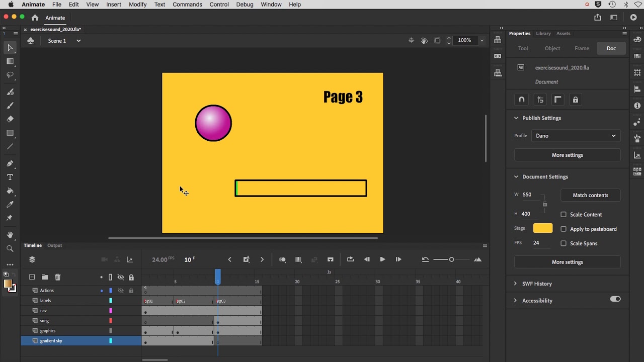Toggle lock on Actions layer
Viewport: 644px width, 362px height.
click(131, 291)
